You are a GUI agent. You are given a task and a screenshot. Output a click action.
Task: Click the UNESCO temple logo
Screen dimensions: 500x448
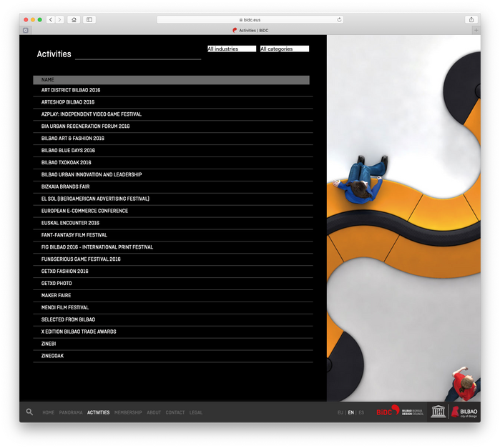click(438, 412)
